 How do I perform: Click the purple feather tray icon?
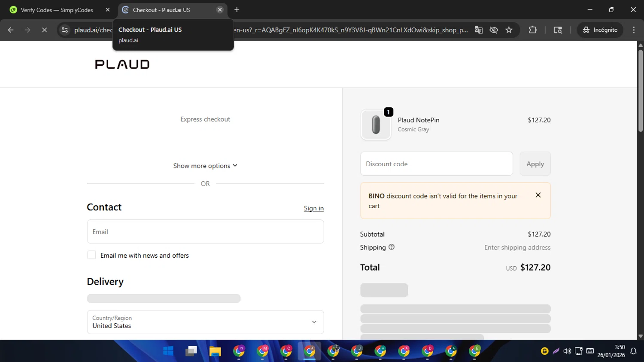(x=556, y=351)
